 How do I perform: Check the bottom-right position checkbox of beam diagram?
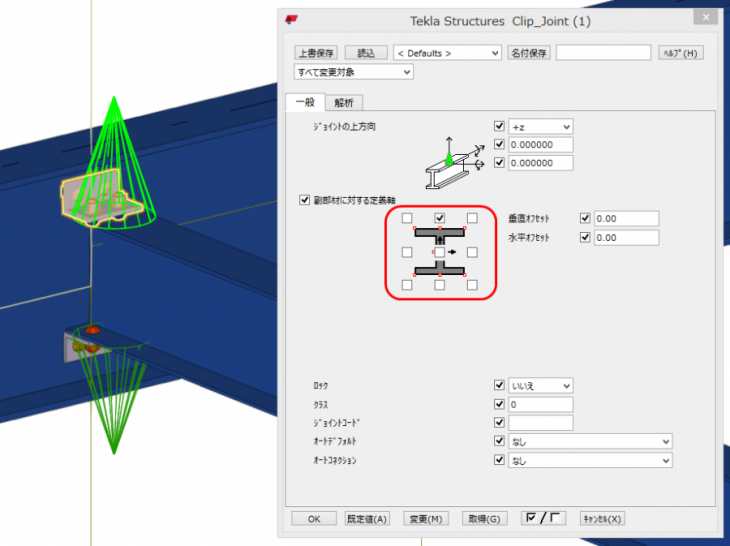coord(472,285)
